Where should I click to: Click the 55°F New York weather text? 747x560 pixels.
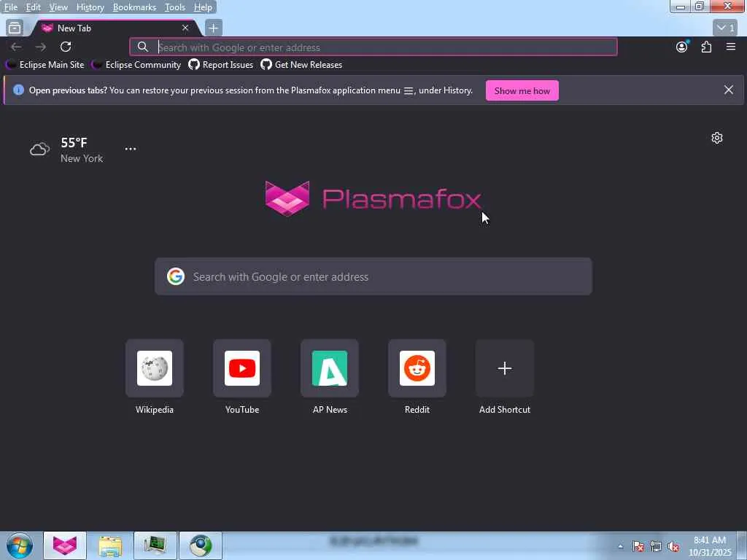(82, 150)
